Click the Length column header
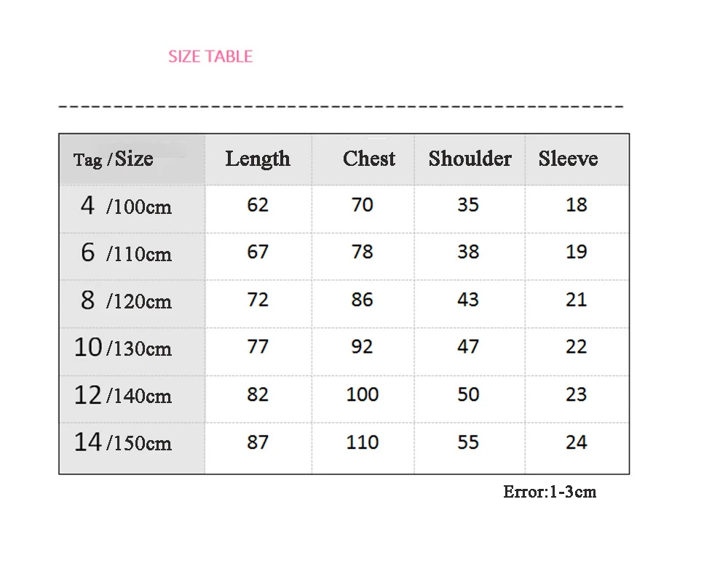 click(x=258, y=159)
